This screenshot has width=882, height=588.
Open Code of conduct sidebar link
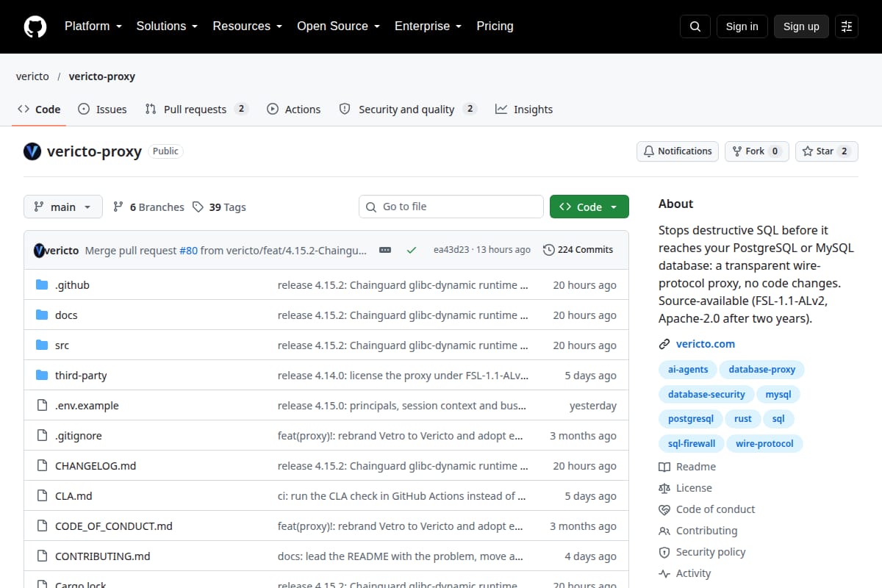[707, 509]
